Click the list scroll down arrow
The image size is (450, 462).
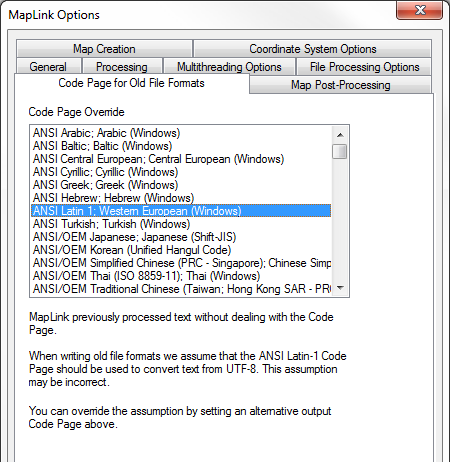pyautogui.click(x=340, y=288)
